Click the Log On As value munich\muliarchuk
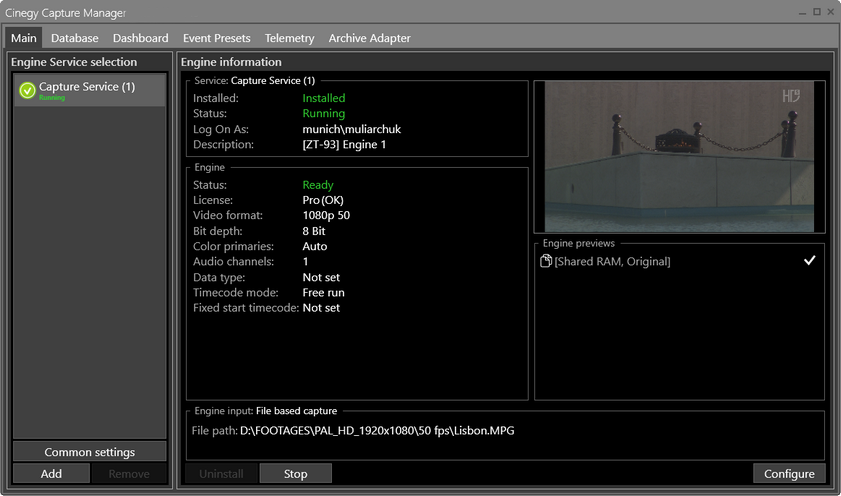841x496 pixels. 351,129
